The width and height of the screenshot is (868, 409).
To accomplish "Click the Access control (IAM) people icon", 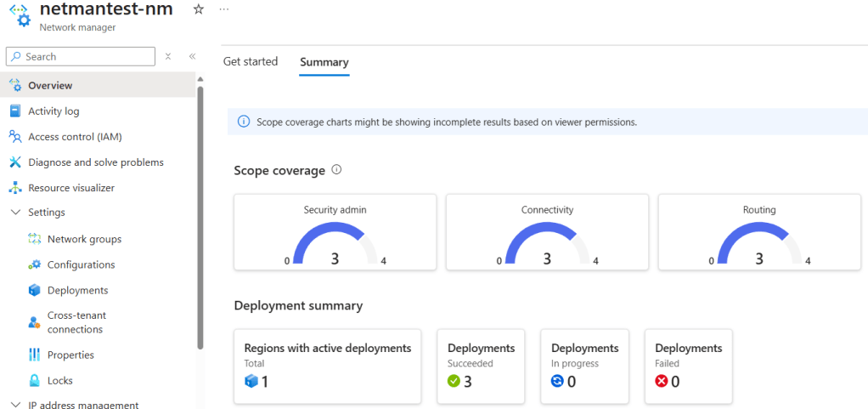I will (15, 136).
